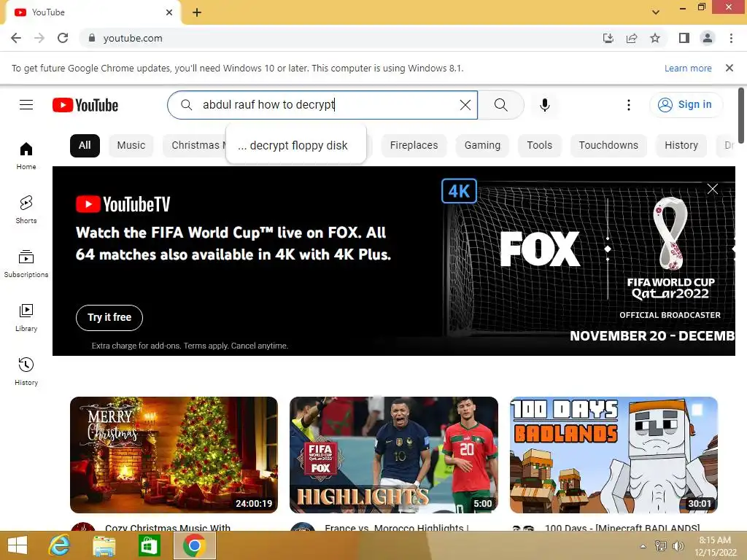Viewport: 747px width, 560px height.
Task: Dismiss the Chrome update notification bar
Action: (x=729, y=68)
